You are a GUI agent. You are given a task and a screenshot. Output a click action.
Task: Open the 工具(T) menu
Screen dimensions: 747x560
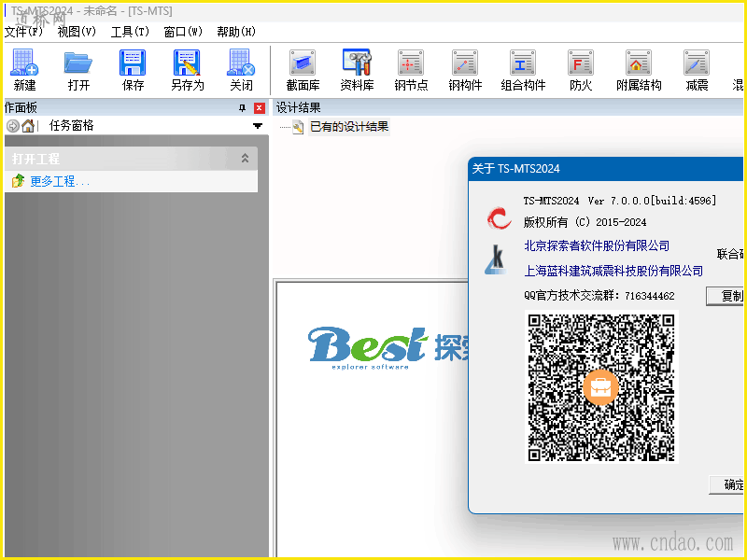point(130,32)
